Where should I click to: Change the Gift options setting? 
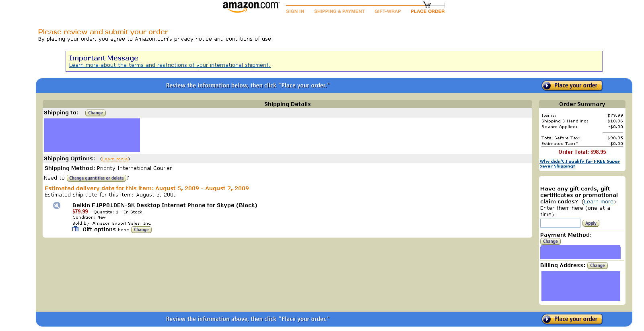[x=141, y=230]
